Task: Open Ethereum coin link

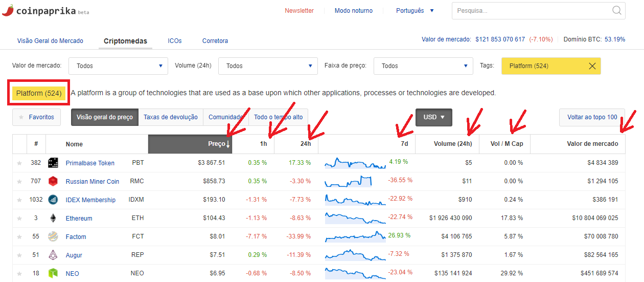Action: coord(79,219)
